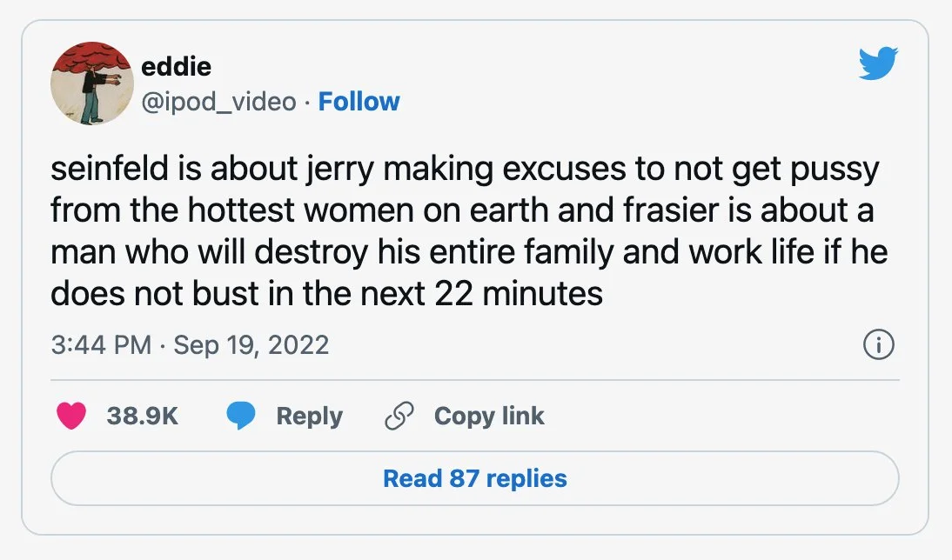Open the Twitter info circle icon

[879, 345]
